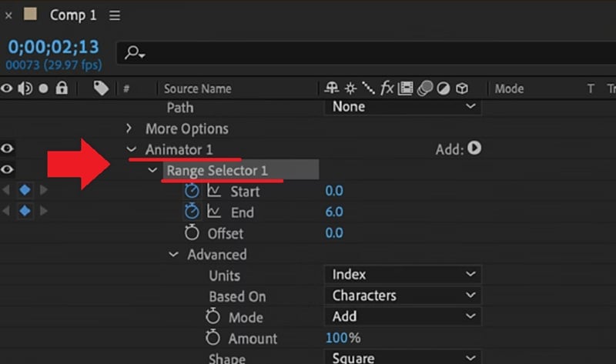616x364 pixels.
Task: Click the Label tag column header icon
Action: click(x=101, y=88)
